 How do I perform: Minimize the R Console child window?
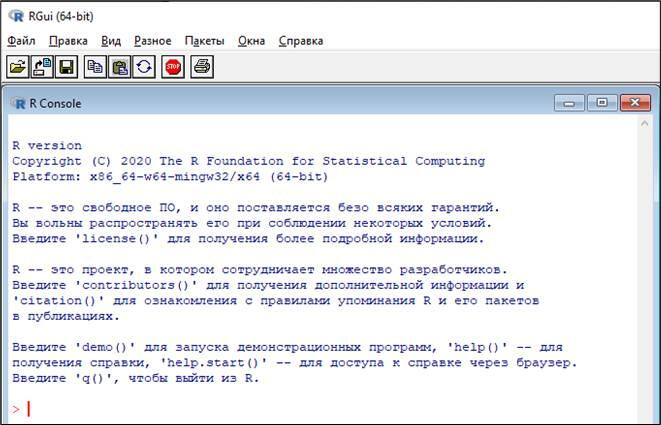tap(573, 102)
